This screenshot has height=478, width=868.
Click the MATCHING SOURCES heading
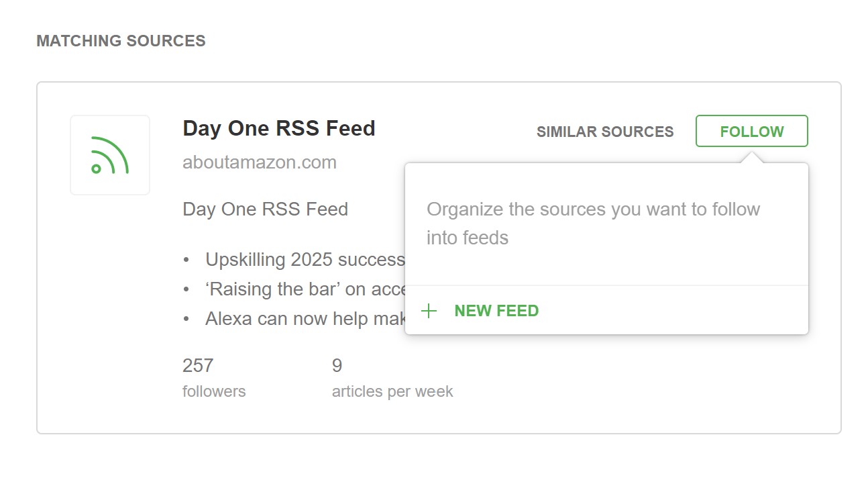tap(121, 41)
